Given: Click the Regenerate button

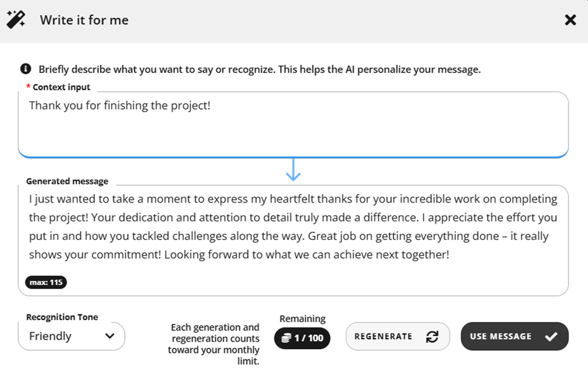Looking at the screenshot, I should pos(397,336).
